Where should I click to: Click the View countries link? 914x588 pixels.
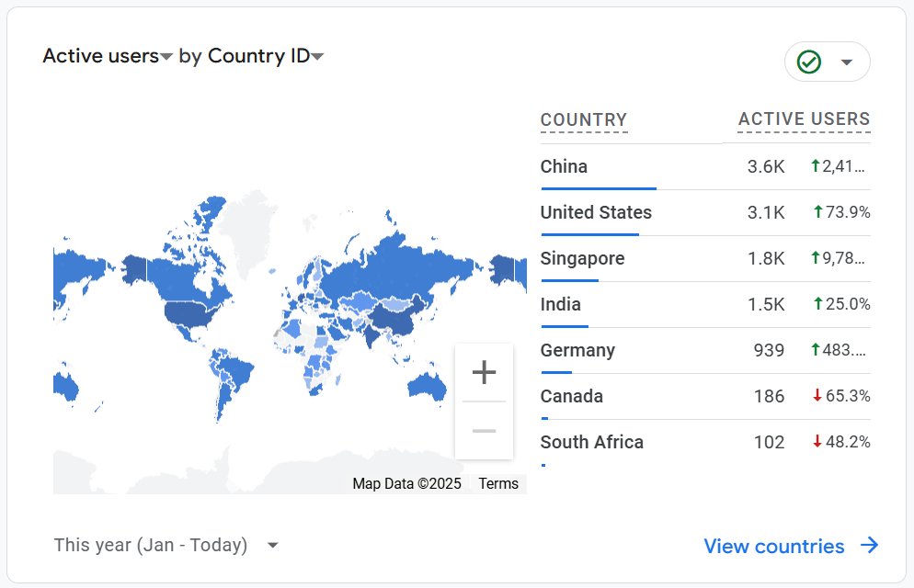[773, 546]
